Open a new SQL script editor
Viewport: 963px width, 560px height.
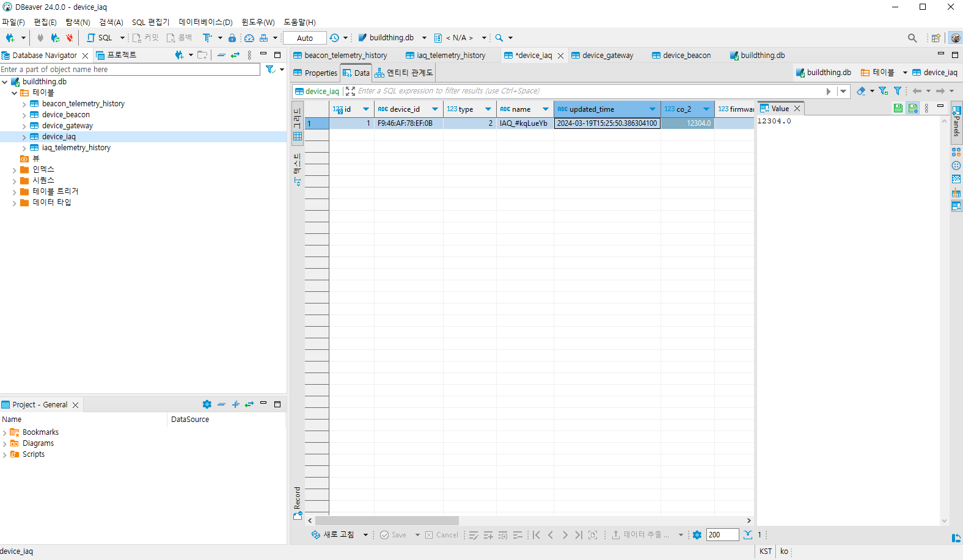100,38
